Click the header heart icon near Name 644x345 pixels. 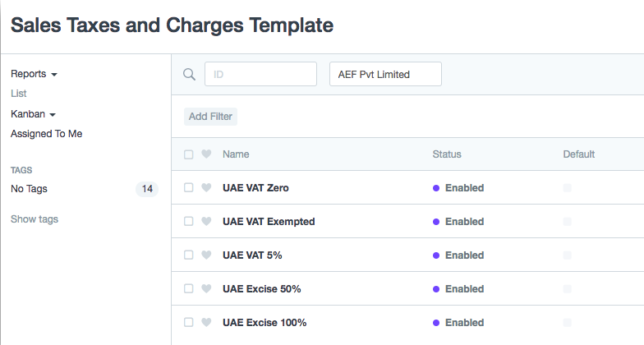206,154
